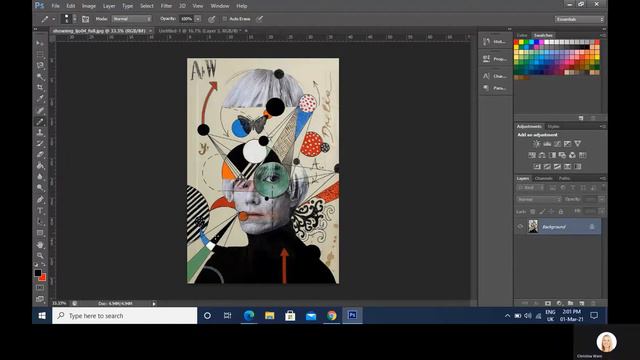
Task: Open the Layer menu
Action: (109, 6)
